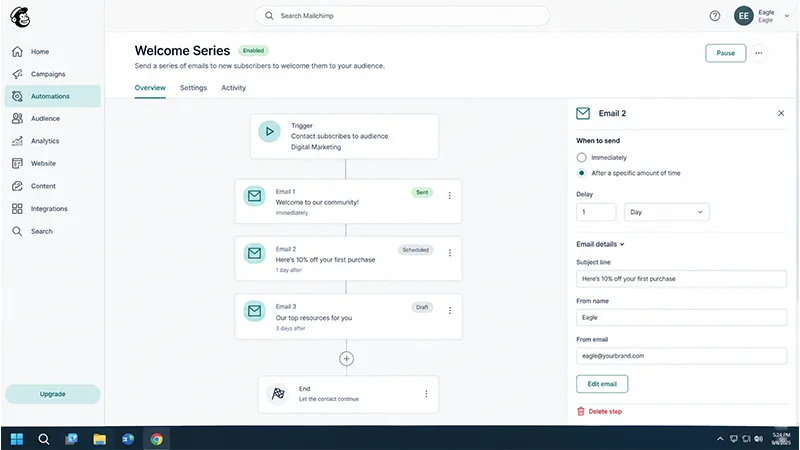Add a step with the plus icon
The height and width of the screenshot is (450, 800).
click(346, 359)
